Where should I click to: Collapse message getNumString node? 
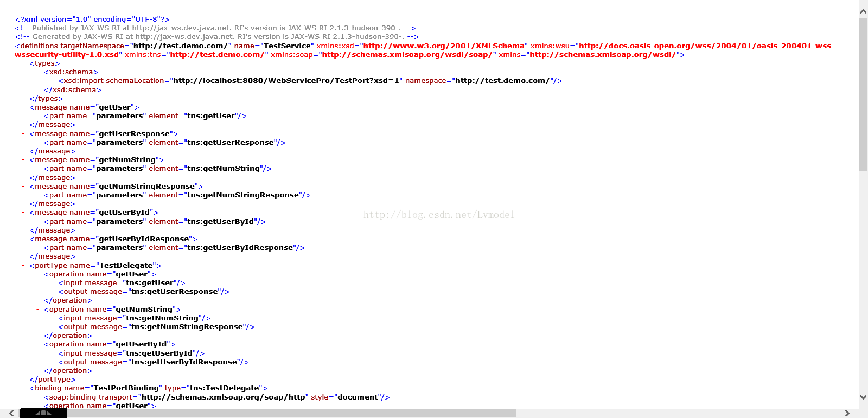24,160
